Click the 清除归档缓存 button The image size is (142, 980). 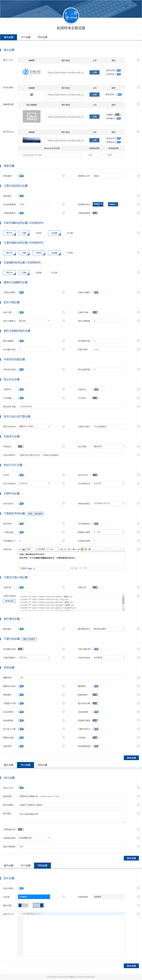pyautogui.click(x=29, y=639)
